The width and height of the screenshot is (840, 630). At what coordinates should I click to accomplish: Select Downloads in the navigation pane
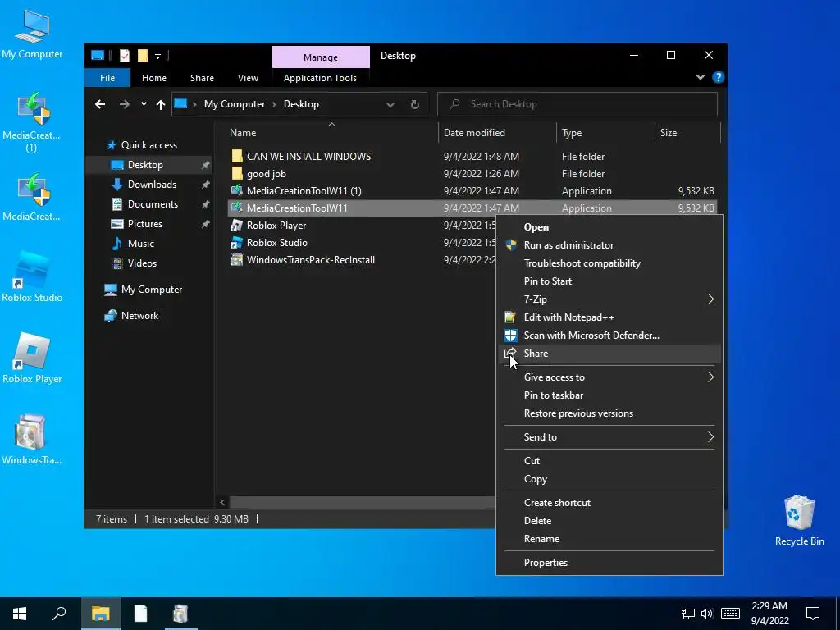point(152,185)
